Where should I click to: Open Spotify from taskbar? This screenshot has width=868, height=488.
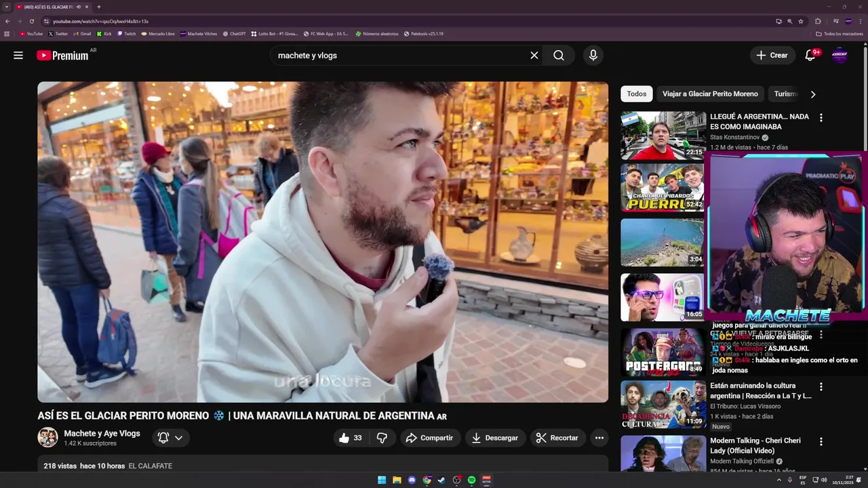471,480
